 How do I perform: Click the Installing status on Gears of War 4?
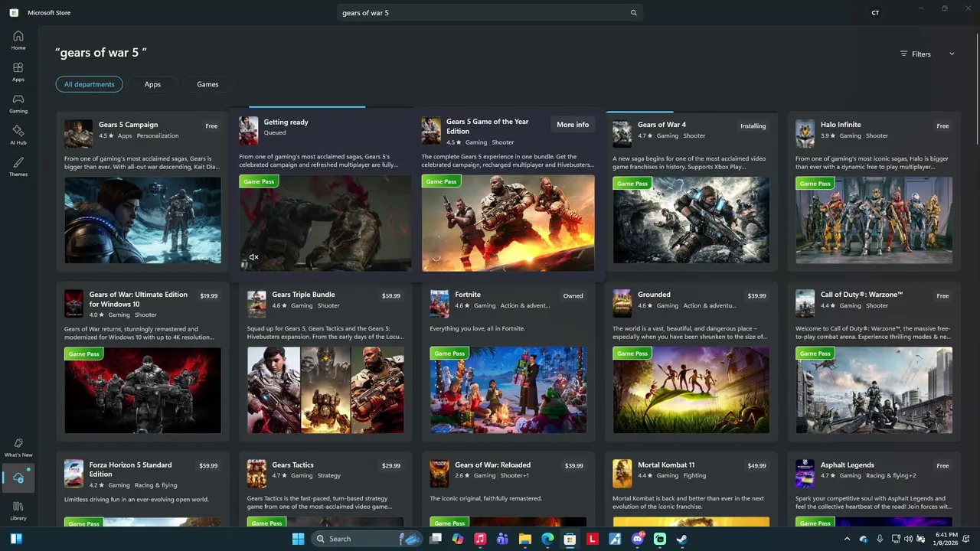click(x=753, y=126)
